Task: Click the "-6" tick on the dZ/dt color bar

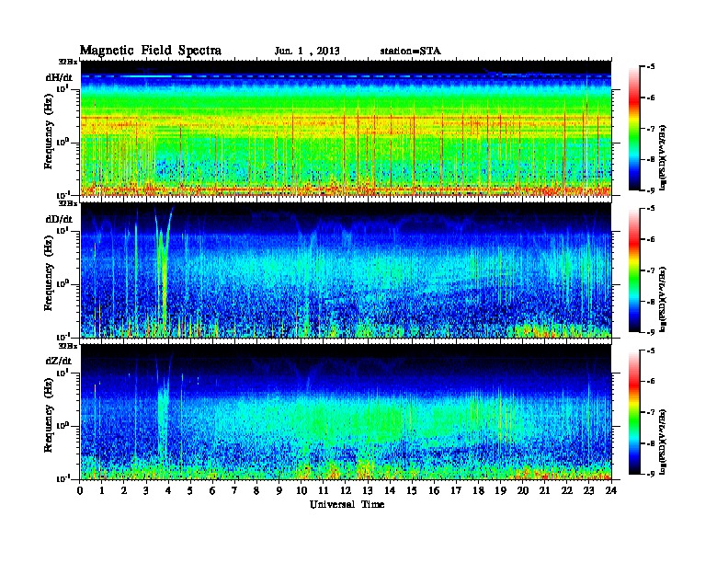Action: coord(651,381)
